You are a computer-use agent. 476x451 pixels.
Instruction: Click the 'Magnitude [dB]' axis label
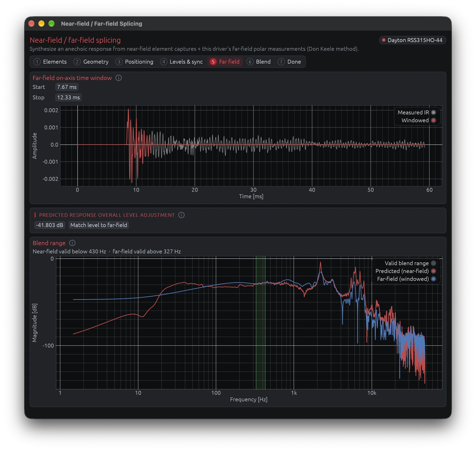35,323
